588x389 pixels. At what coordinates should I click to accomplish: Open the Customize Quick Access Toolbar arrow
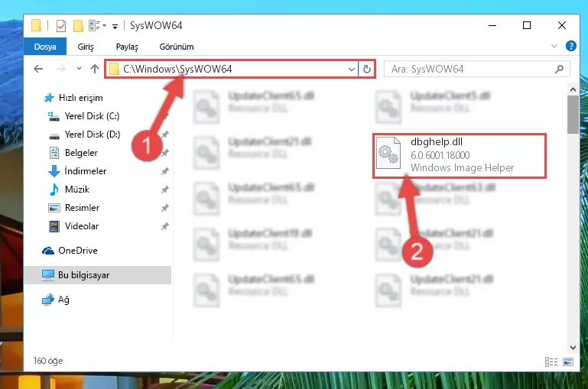click(115, 26)
